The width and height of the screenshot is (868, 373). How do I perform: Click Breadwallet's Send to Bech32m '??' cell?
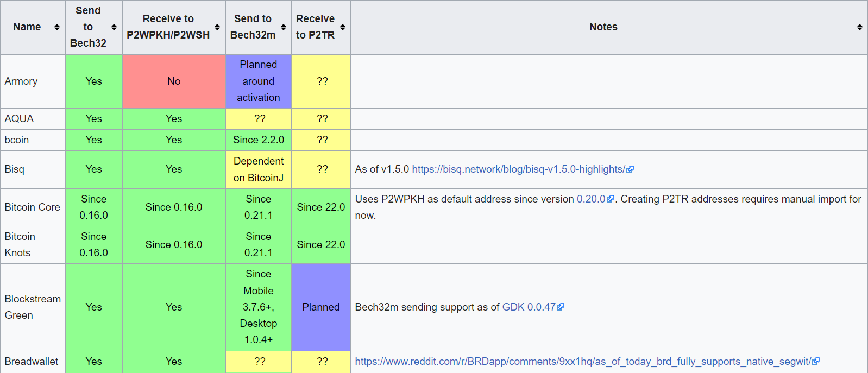[259, 362]
